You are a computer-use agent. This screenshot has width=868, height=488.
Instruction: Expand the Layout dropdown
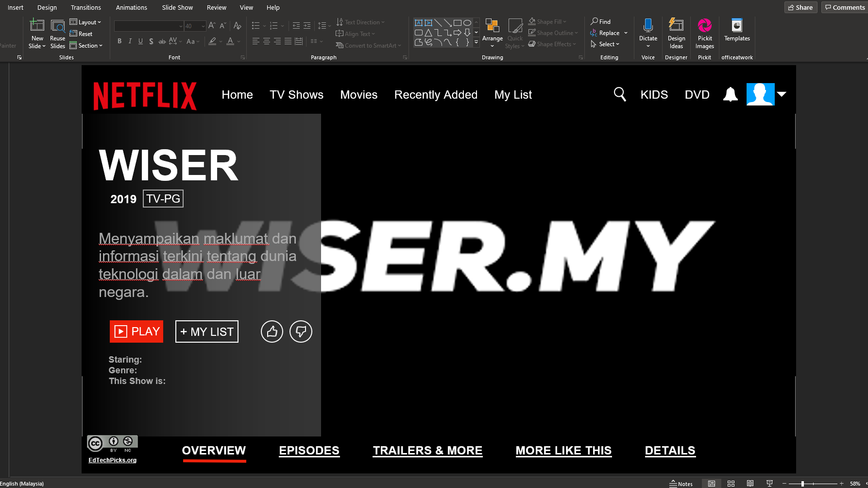click(x=86, y=22)
